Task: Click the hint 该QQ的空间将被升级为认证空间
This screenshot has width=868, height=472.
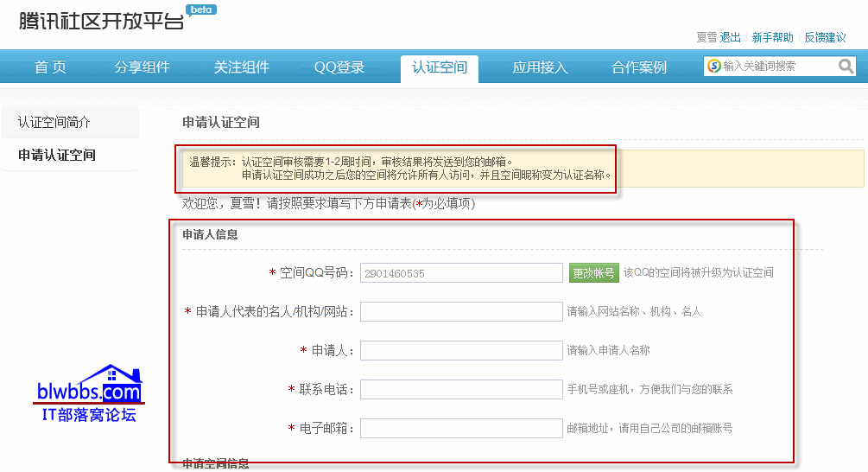Action: (698, 272)
